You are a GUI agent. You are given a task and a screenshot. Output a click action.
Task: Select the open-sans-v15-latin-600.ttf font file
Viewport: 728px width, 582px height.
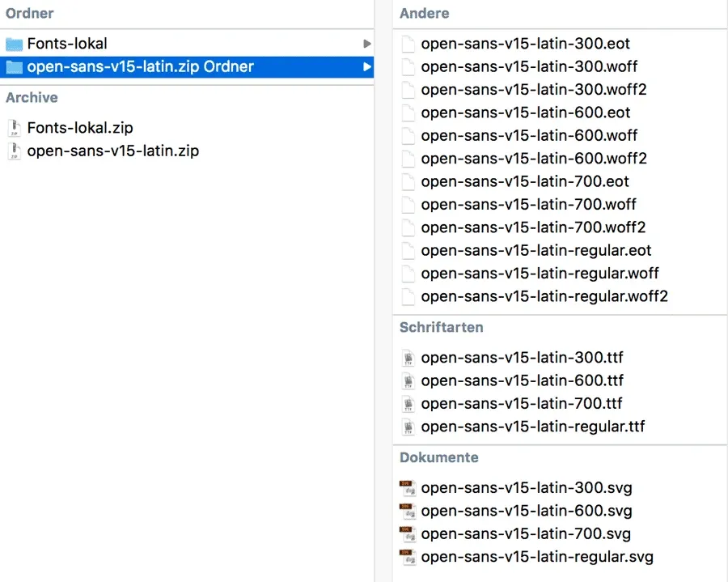[x=522, y=380]
